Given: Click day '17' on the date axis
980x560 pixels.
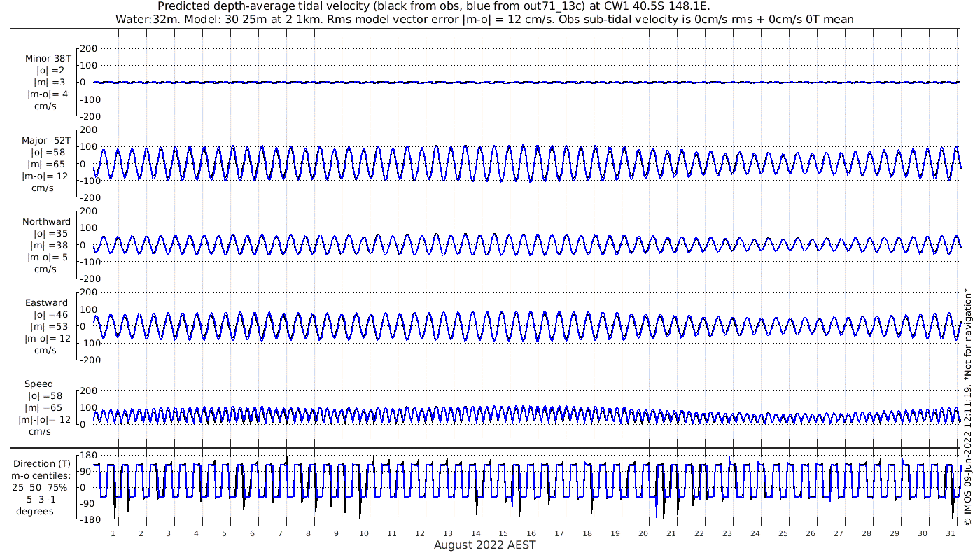Looking at the screenshot, I should tap(559, 533).
